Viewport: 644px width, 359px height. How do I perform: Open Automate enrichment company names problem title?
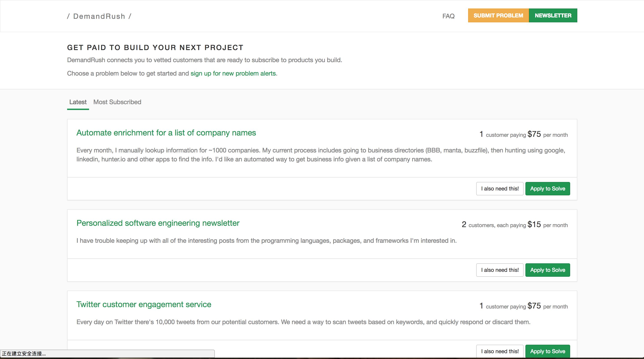click(x=166, y=133)
